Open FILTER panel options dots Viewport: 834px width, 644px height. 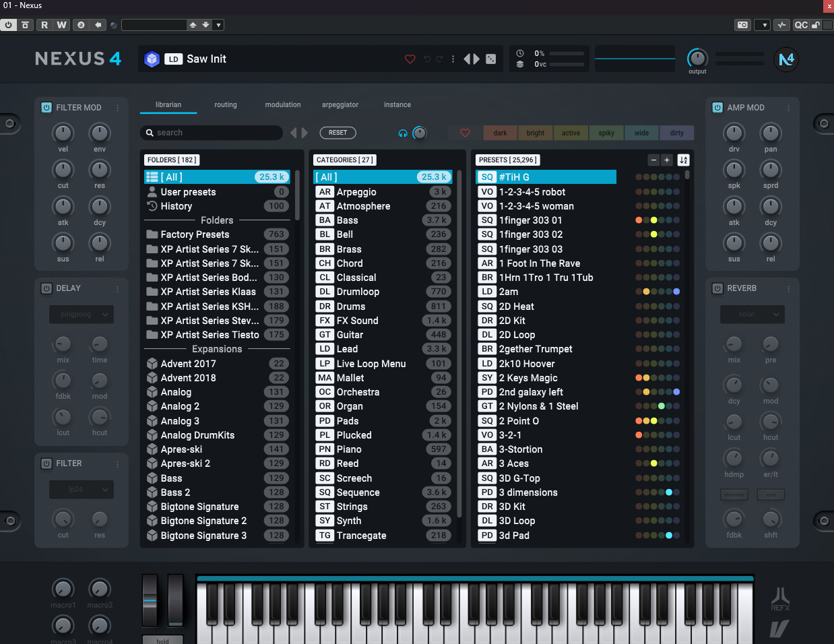click(117, 463)
